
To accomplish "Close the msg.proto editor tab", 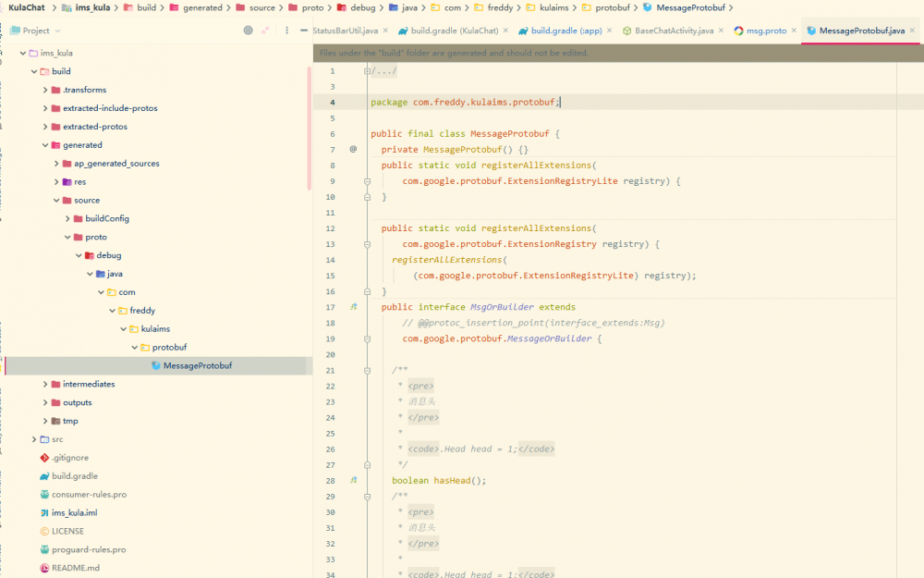I will (x=796, y=31).
